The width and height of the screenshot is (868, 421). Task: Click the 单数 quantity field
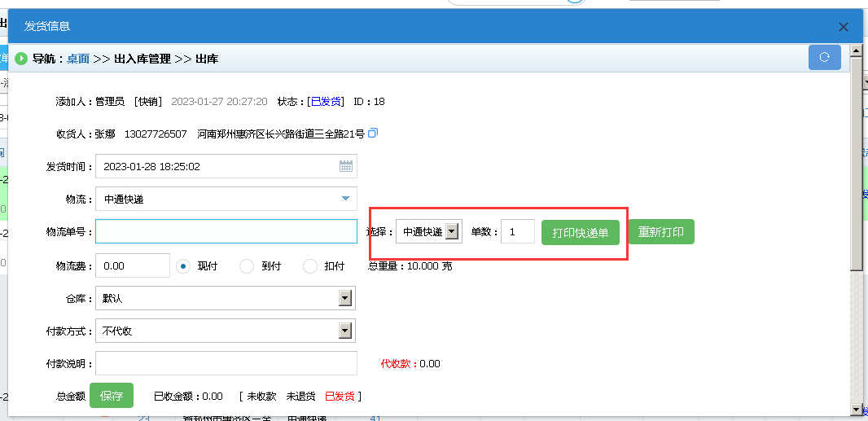coord(517,232)
